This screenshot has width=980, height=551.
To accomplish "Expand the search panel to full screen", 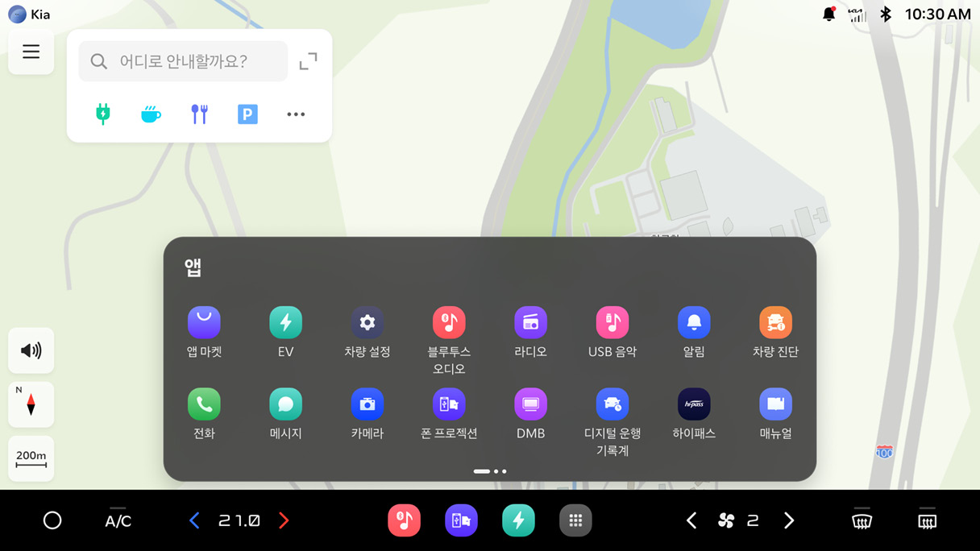I will (308, 61).
